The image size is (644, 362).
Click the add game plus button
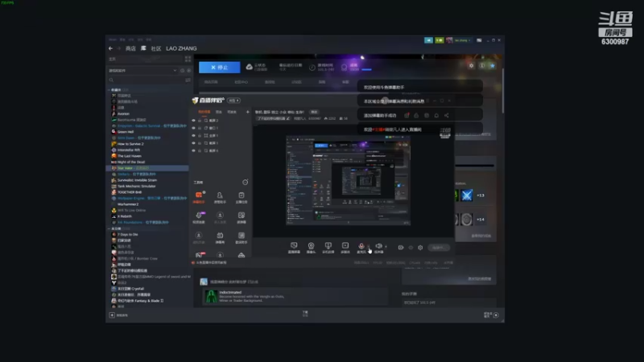click(112, 315)
